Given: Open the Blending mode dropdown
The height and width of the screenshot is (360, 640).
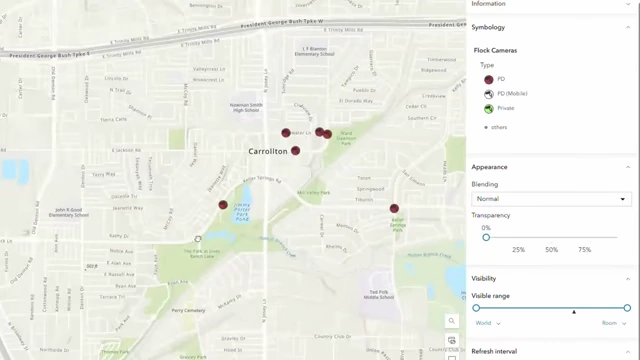Looking at the screenshot, I should pyautogui.click(x=551, y=199).
